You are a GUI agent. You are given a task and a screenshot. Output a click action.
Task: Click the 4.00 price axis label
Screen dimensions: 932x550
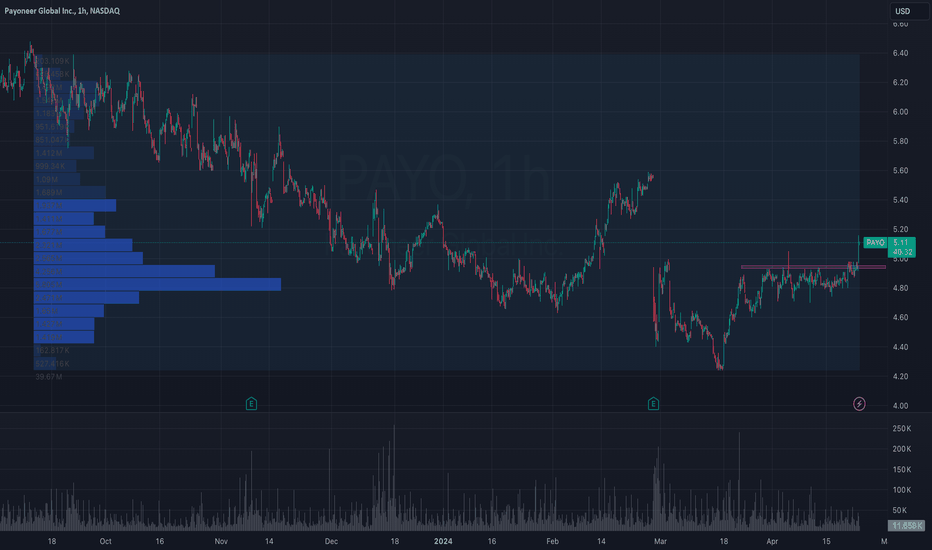[x=900, y=406]
